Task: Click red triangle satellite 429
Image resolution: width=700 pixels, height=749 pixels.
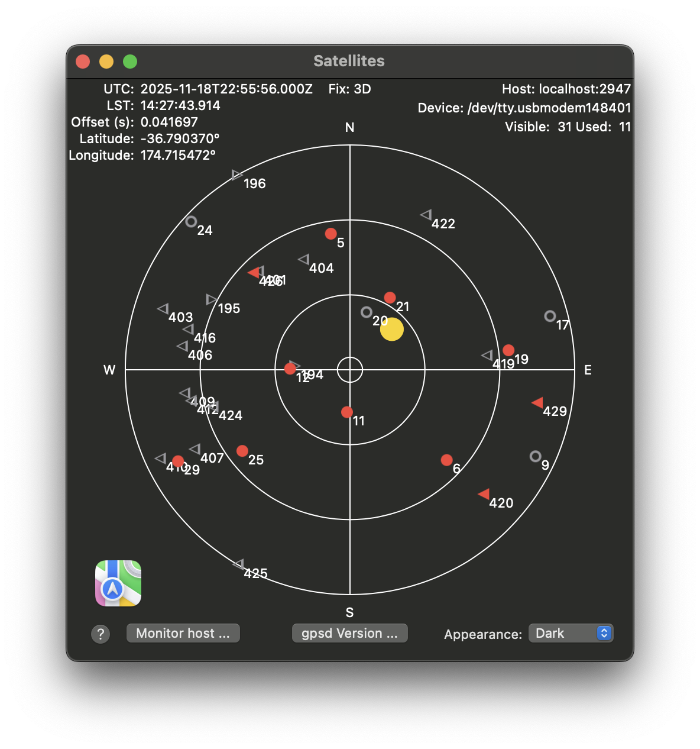Action: click(x=537, y=403)
